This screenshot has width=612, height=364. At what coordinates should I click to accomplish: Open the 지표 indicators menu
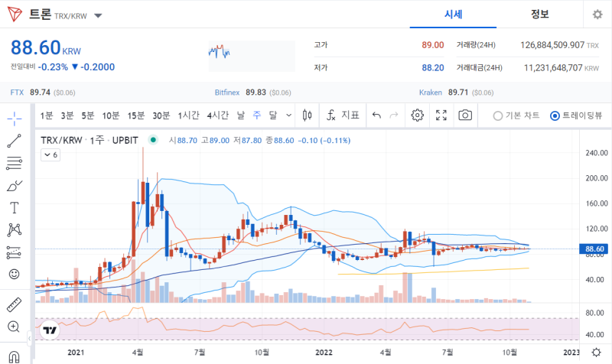343,115
